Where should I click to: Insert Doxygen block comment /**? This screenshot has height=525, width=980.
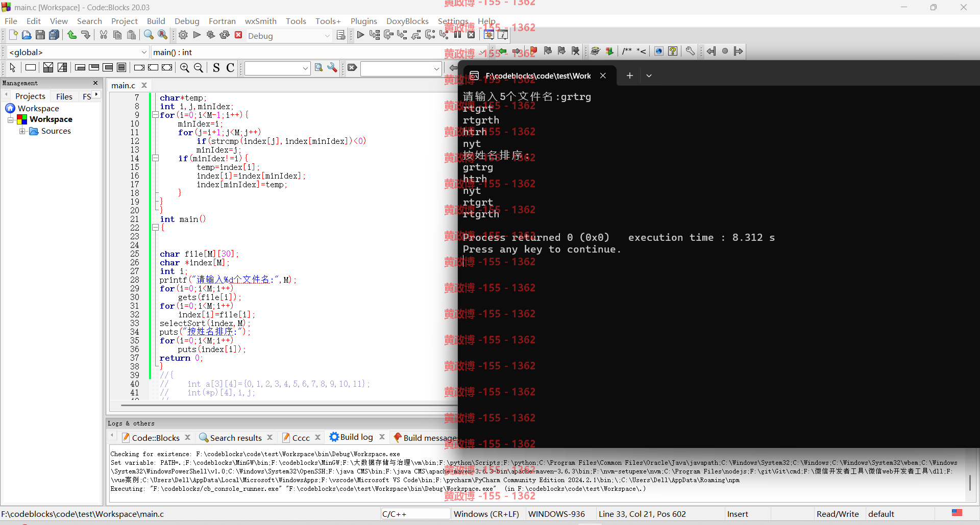(627, 51)
